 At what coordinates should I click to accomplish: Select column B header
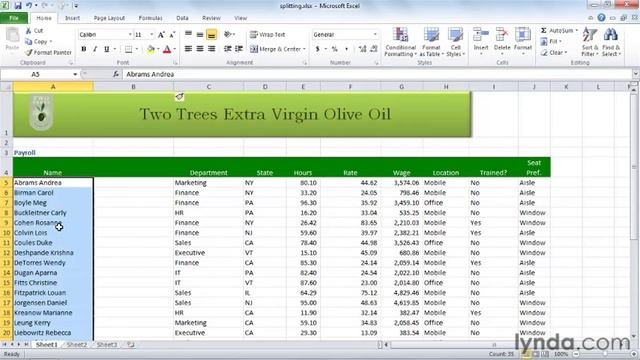click(x=133, y=87)
